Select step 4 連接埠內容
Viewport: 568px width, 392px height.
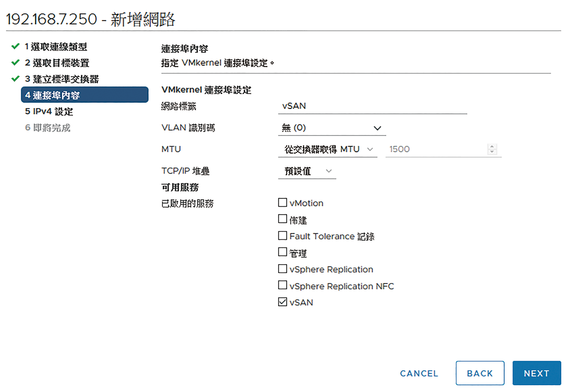click(x=85, y=95)
